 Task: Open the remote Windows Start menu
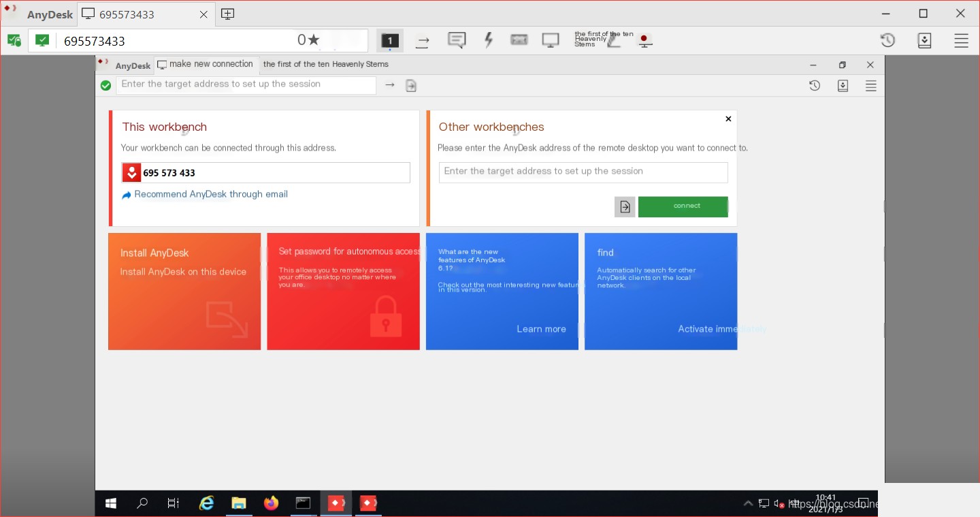coord(111,503)
